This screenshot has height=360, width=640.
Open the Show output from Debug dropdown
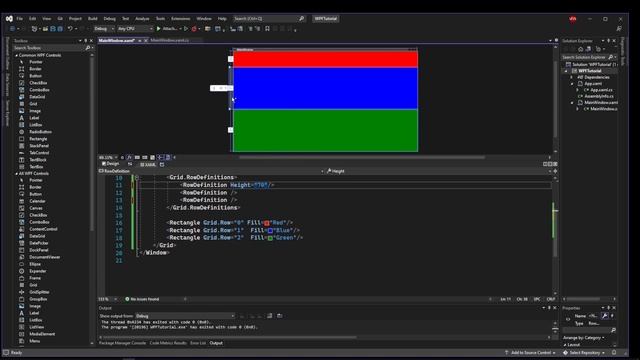(185, 316)
